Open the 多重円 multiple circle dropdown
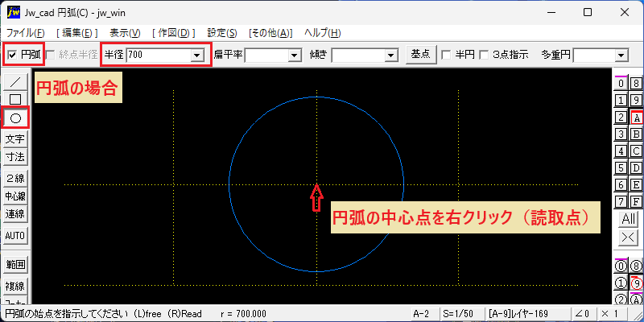This screenshot has height=322, width=644. [621, 55]
